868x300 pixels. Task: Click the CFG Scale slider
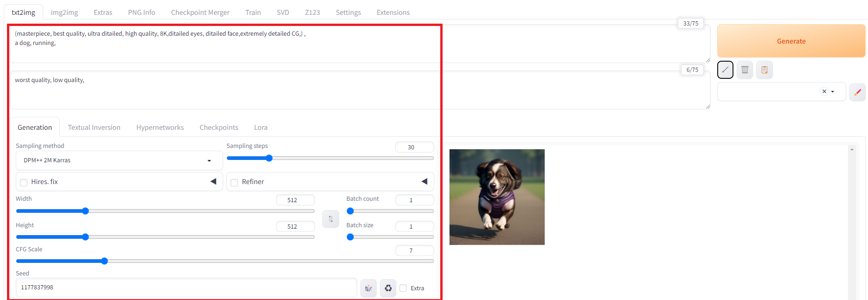point(225,261)
